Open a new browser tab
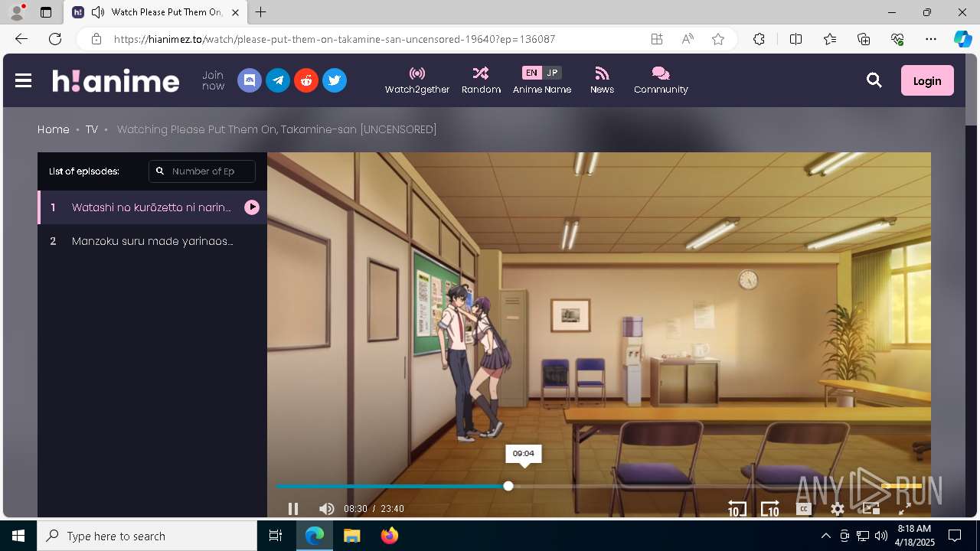 point(261,12)
